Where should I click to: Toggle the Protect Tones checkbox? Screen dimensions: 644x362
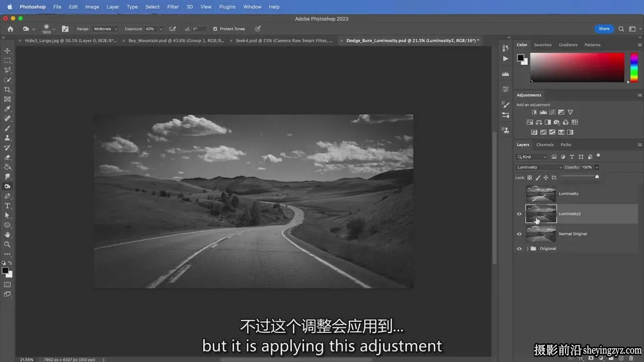click(215, 29)
